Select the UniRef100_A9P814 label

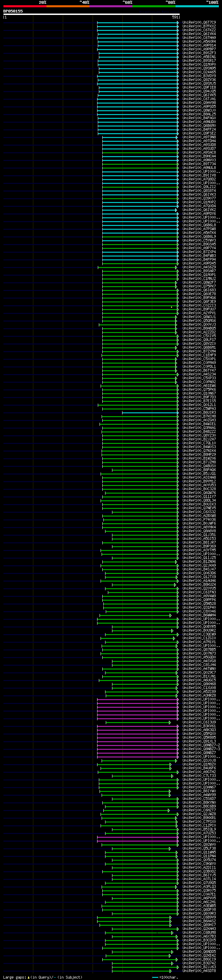199,45
